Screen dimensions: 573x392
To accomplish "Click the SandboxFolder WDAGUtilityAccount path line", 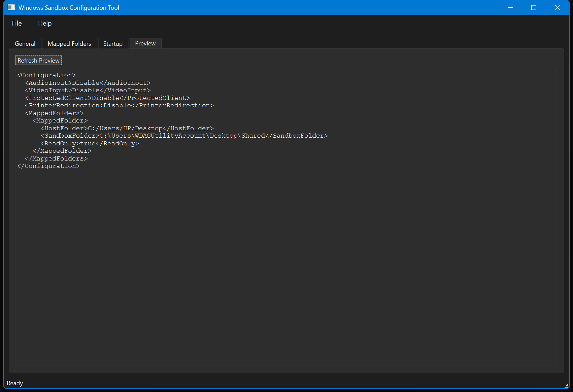I will pyautogui.click(x=184, y=136).
